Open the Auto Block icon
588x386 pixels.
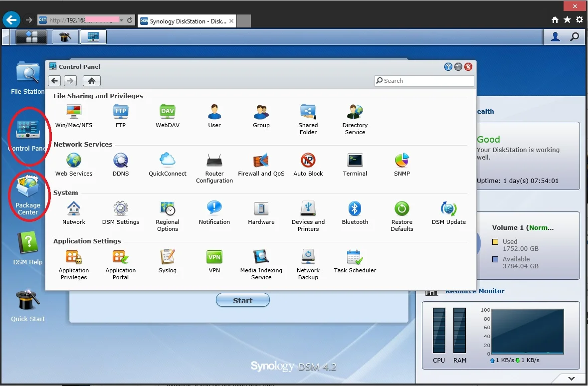point(308,164)
